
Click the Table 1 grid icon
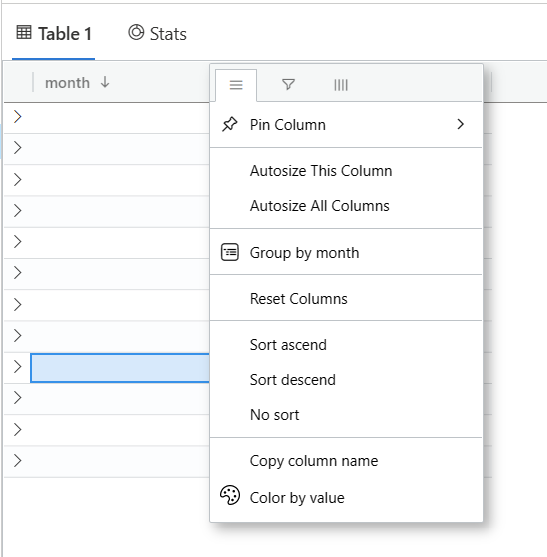click(24, 32)
